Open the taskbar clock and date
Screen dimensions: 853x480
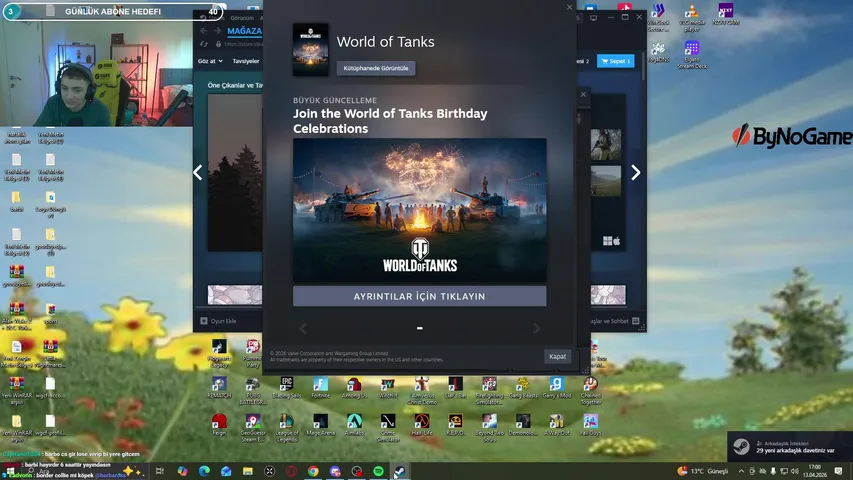tap(814, 471)
